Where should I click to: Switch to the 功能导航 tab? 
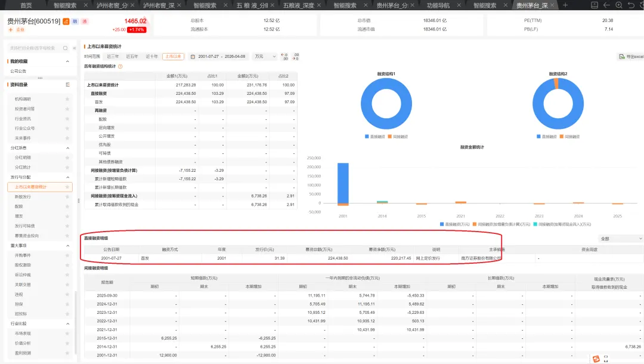coord(438,5)
